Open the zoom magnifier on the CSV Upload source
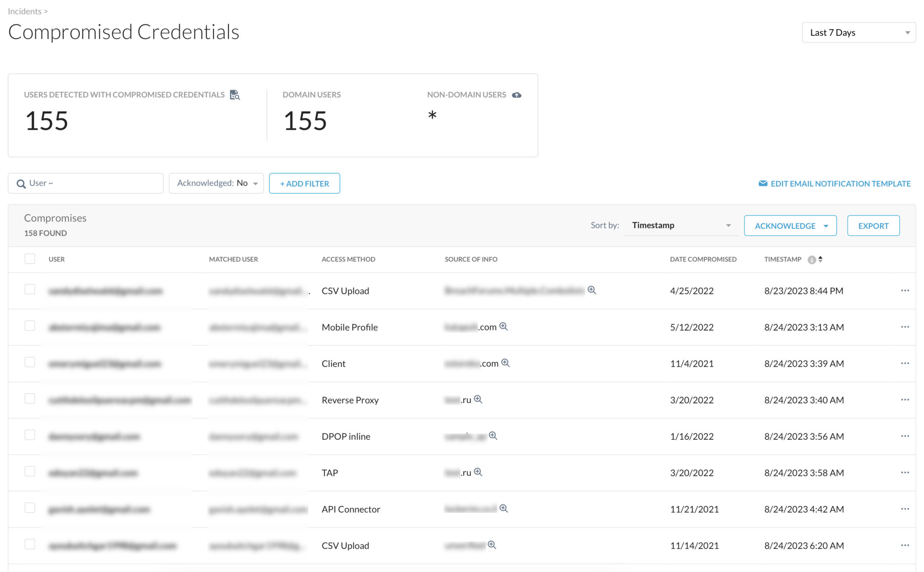 (x=592, y=290)
